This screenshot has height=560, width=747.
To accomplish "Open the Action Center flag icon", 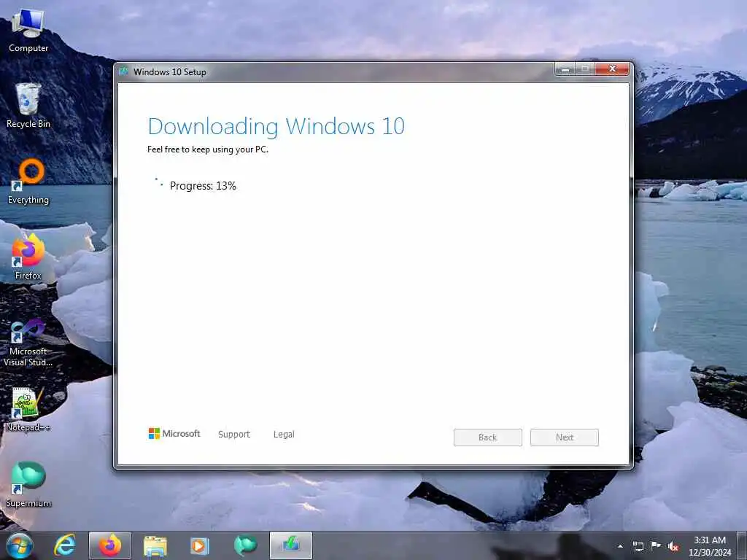I will click(656, 546).
